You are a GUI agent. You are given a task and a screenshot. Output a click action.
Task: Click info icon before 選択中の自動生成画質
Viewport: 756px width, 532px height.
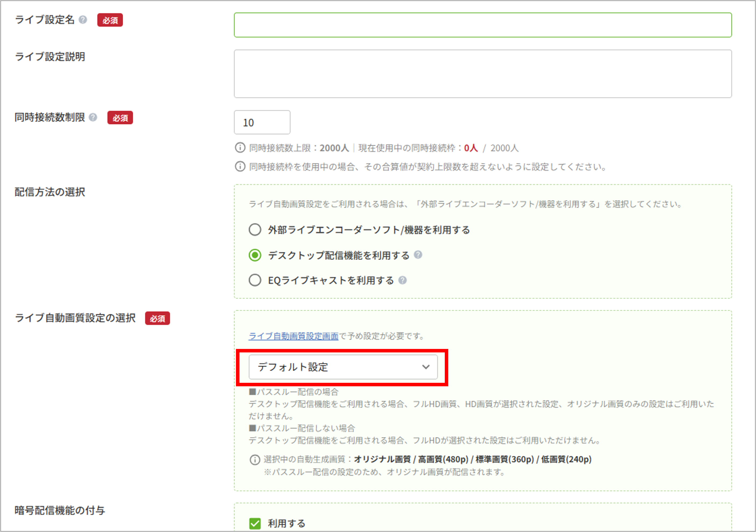tap(255, 459)
